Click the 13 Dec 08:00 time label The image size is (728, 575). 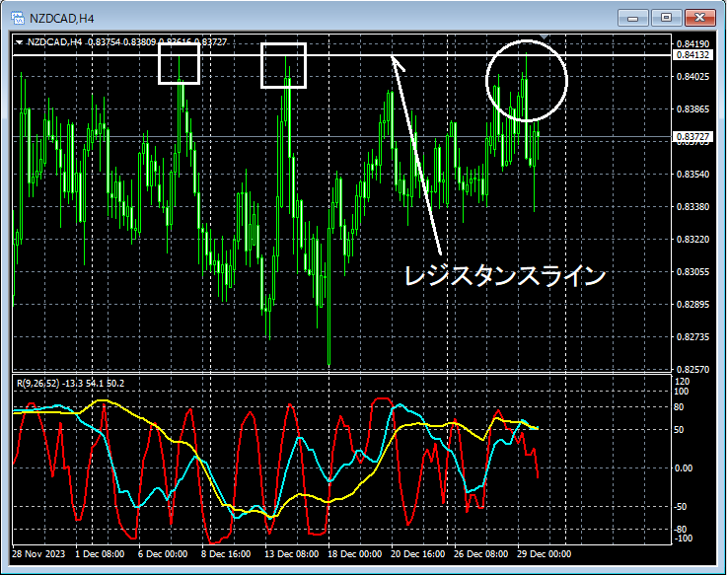pos(292,554)
